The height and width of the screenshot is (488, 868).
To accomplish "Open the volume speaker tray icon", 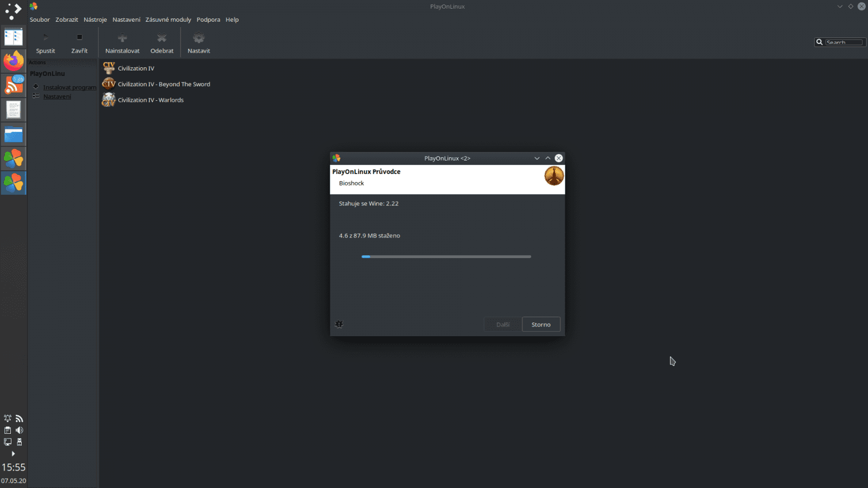I will pos(20,430).
